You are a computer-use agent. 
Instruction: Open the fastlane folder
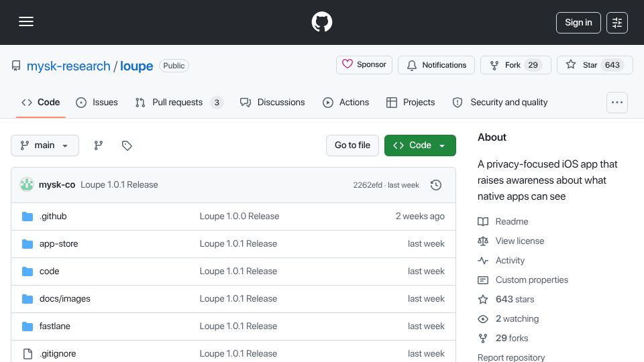pyautogui.click(x=54, y=326)
